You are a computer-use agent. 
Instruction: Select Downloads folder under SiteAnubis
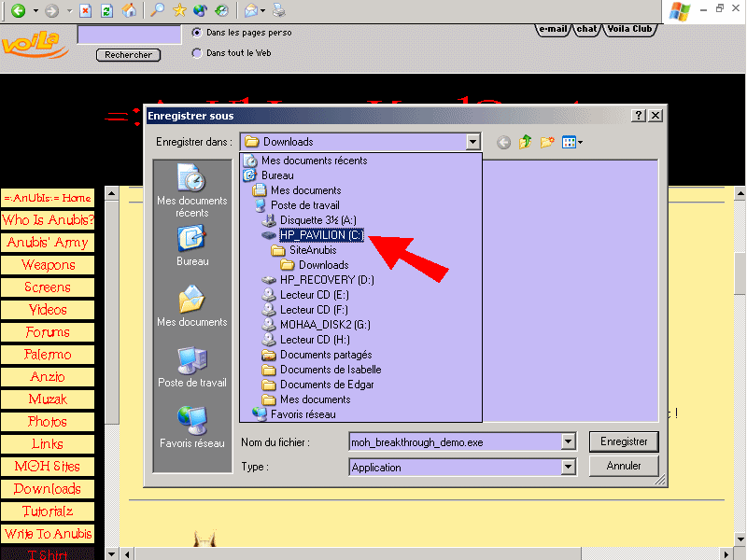(315, 265)
